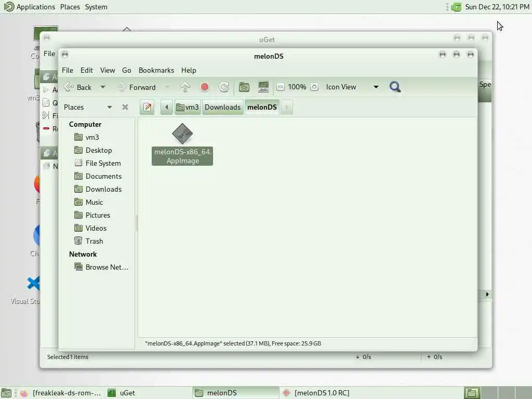Screen dimensions: 532x399
Task: Toggle the text location entry icon
Action: [x=147, y=107]
